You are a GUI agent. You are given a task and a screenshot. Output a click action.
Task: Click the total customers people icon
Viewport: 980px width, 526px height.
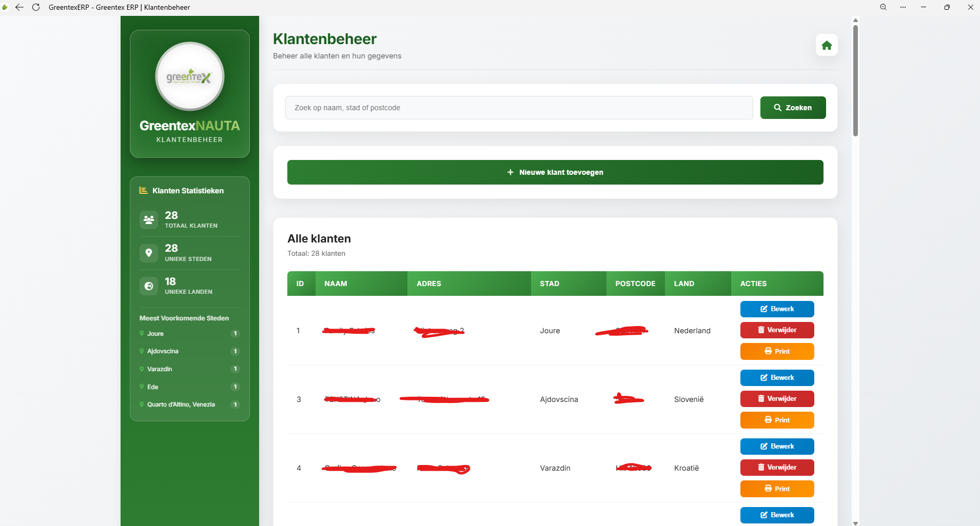click(x=149, y=220)
